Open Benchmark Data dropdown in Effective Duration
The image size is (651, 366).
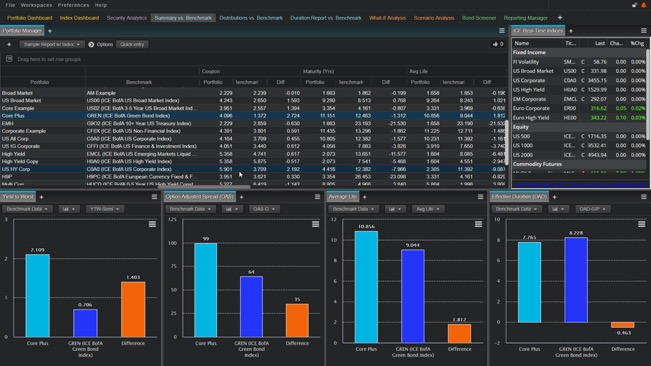tap(516, 209)
